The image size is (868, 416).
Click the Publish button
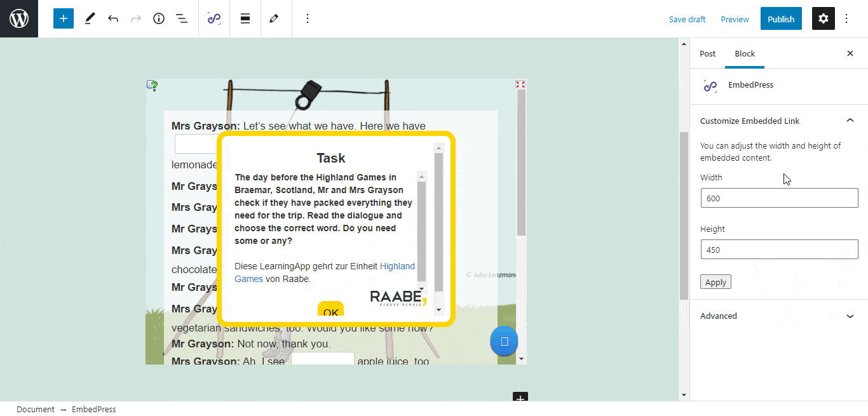[x=781, y=19]
